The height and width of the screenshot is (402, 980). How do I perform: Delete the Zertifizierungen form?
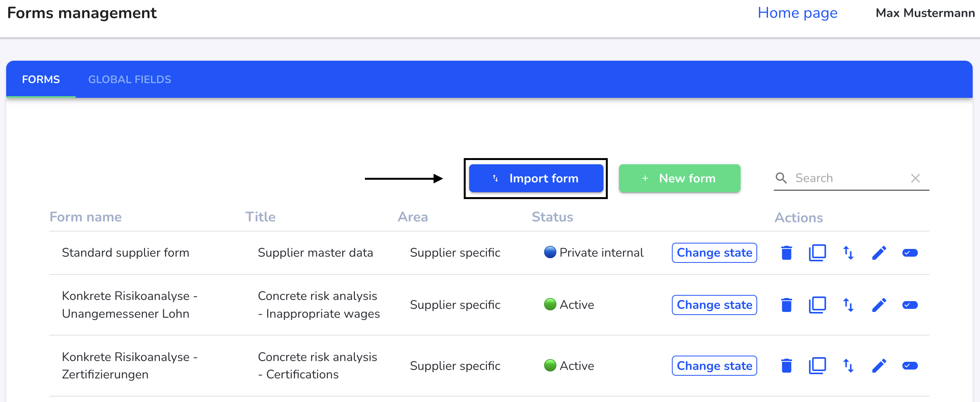pyautogui.click(x=786, y=366)
